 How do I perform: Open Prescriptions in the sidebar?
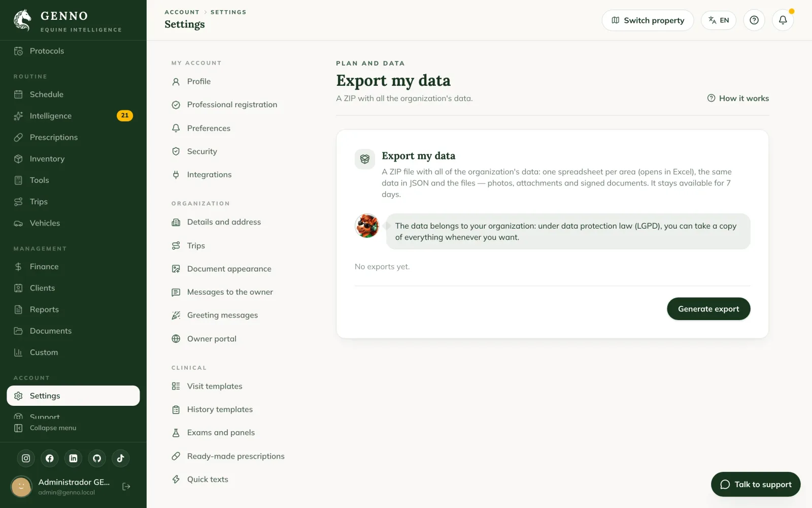click(x=73, y=137)
